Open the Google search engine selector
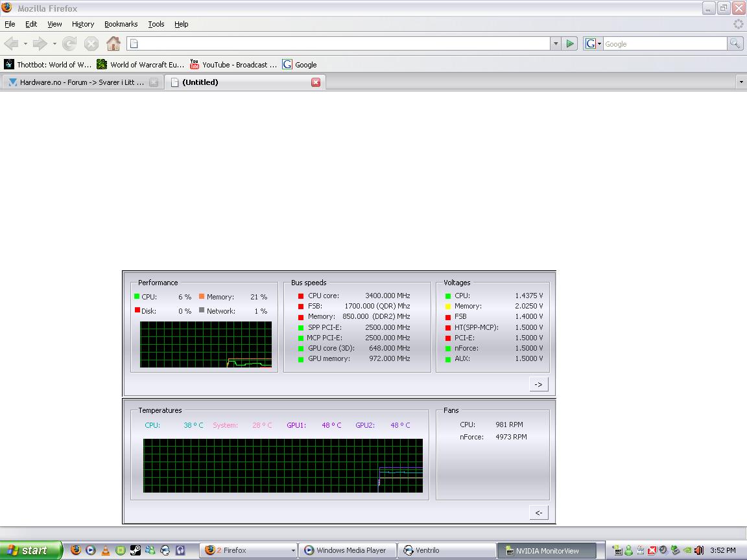Image resolution: width=747 pixels, height=560 pixels. (x=593, y=44)
